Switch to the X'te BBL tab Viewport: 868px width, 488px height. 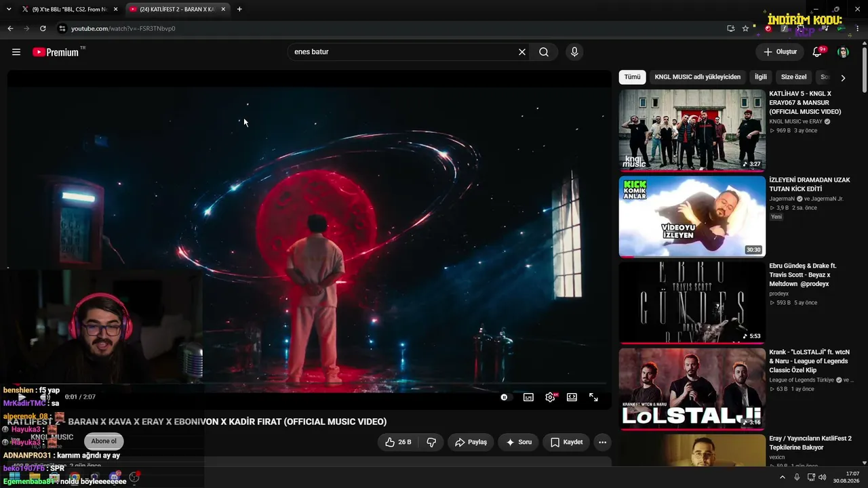(x=68, y=9)
